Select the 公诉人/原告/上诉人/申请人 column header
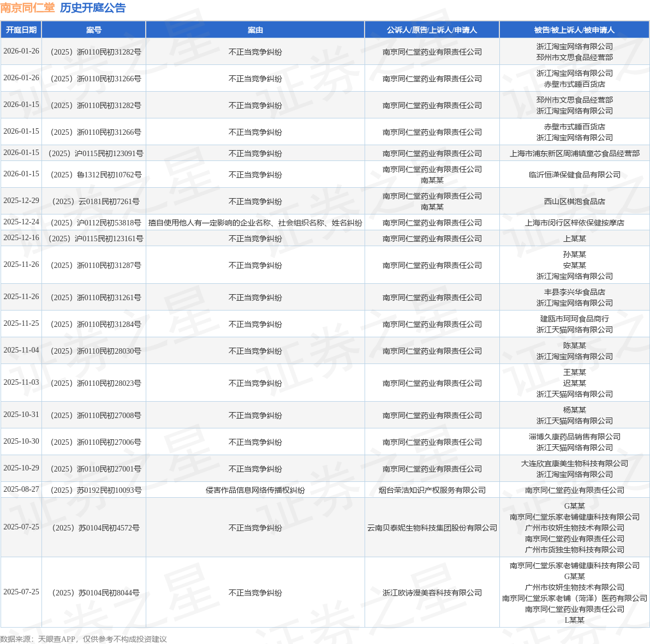Screen dimensions: 650x644 (x=432, y=30)
